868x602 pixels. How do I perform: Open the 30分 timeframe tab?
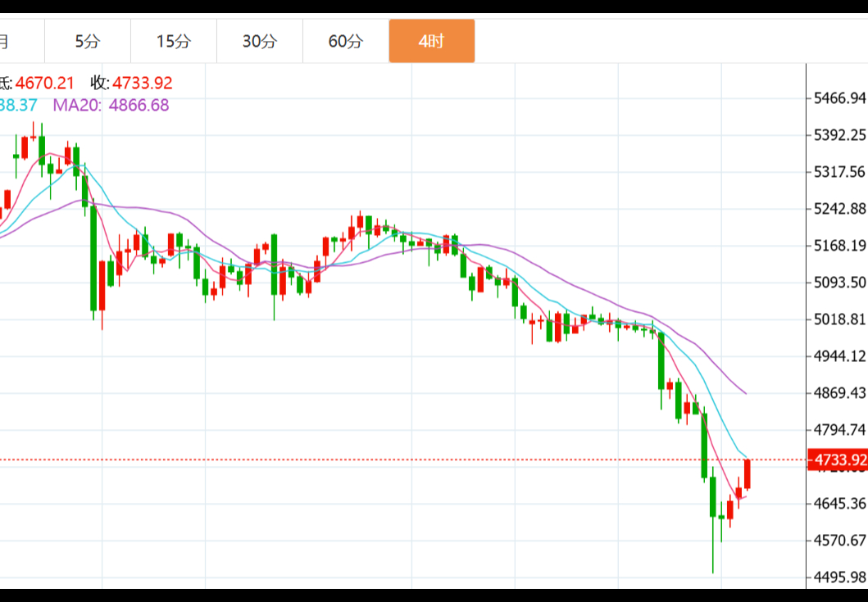(259, 41)
